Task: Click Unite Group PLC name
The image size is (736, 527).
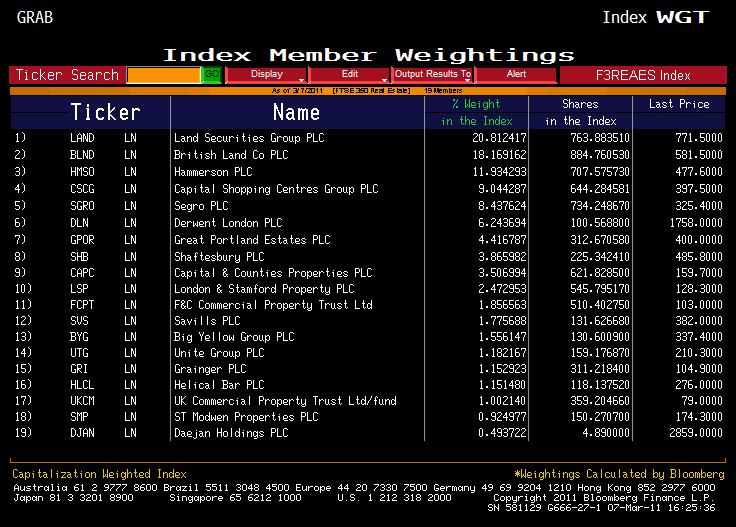Action: coord(219,353)
